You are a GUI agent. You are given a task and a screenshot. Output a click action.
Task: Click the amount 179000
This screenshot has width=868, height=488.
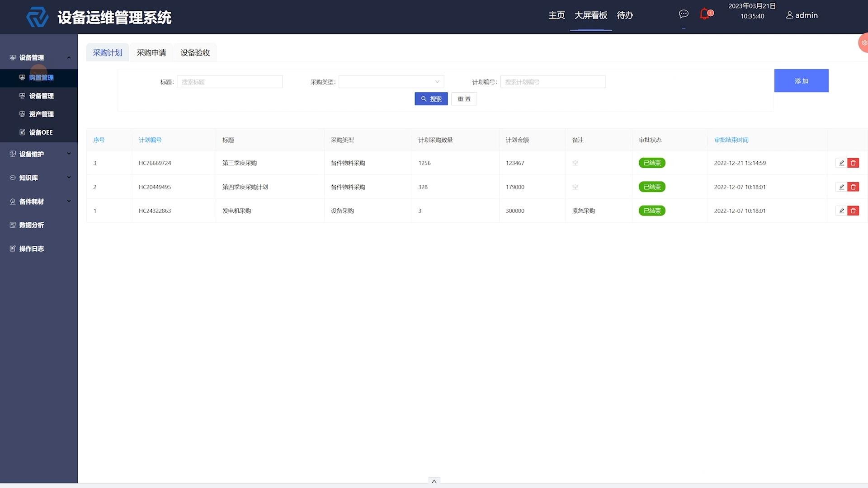point(515,187)
